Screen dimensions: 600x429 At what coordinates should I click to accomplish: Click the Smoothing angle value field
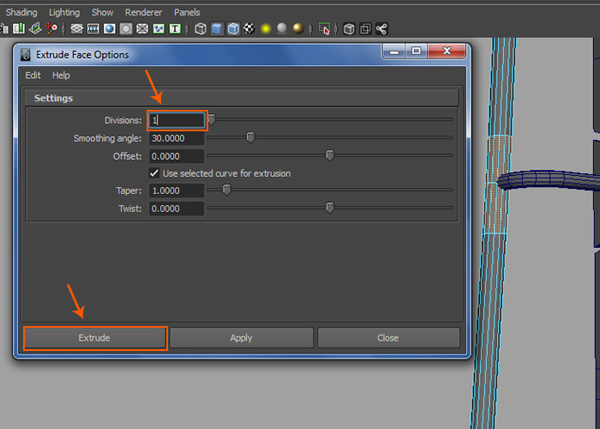coord(177,138)
